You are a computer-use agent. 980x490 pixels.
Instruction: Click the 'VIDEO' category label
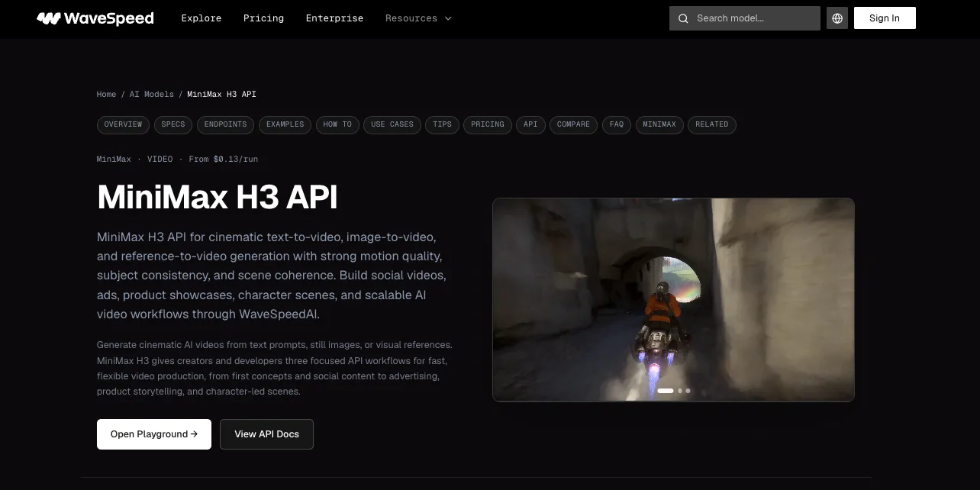tap(160, 159)
